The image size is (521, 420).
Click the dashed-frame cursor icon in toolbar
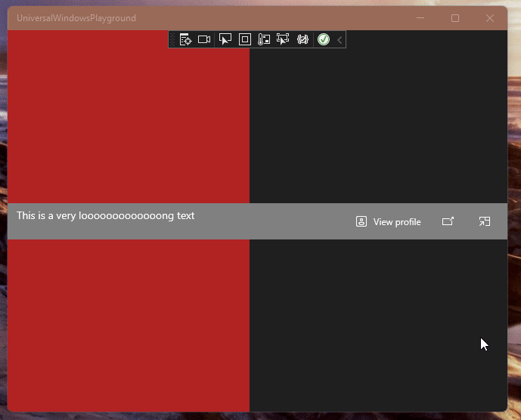[283, 39]
